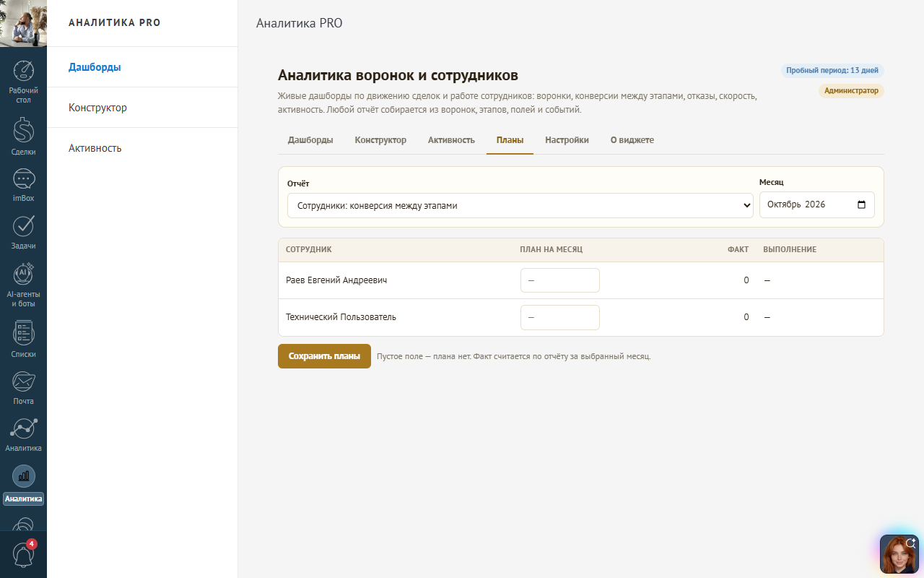The height and width of the screenshot is (578, 924).
Task: Open the Активность tab
Action: 451,140
